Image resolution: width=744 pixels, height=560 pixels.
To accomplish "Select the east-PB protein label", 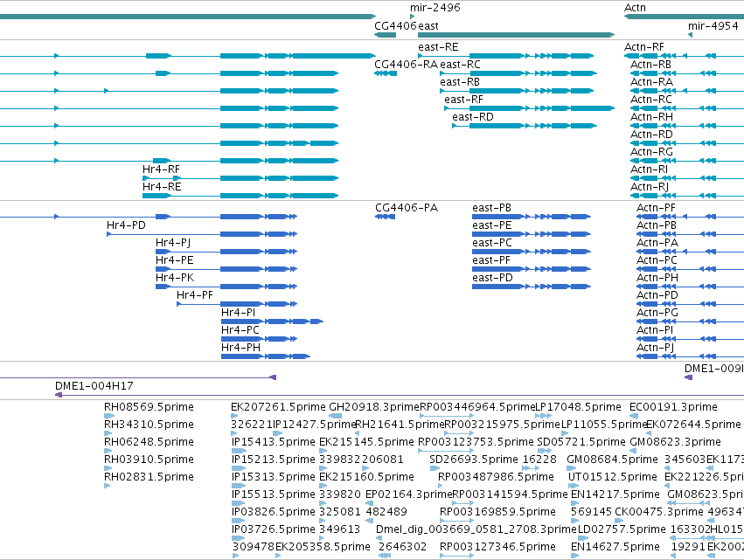I will (491, 208).
